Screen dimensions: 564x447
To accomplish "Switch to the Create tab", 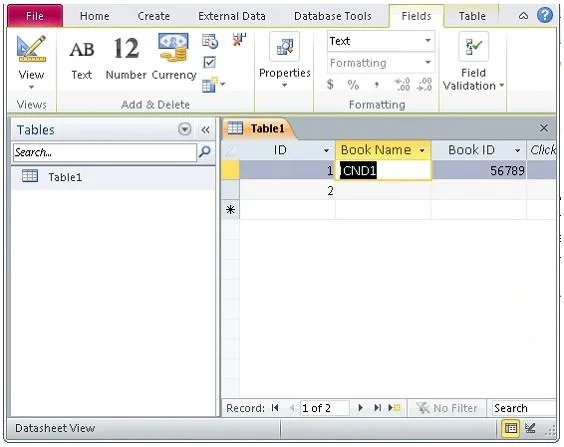I will (x=154, y=16).
